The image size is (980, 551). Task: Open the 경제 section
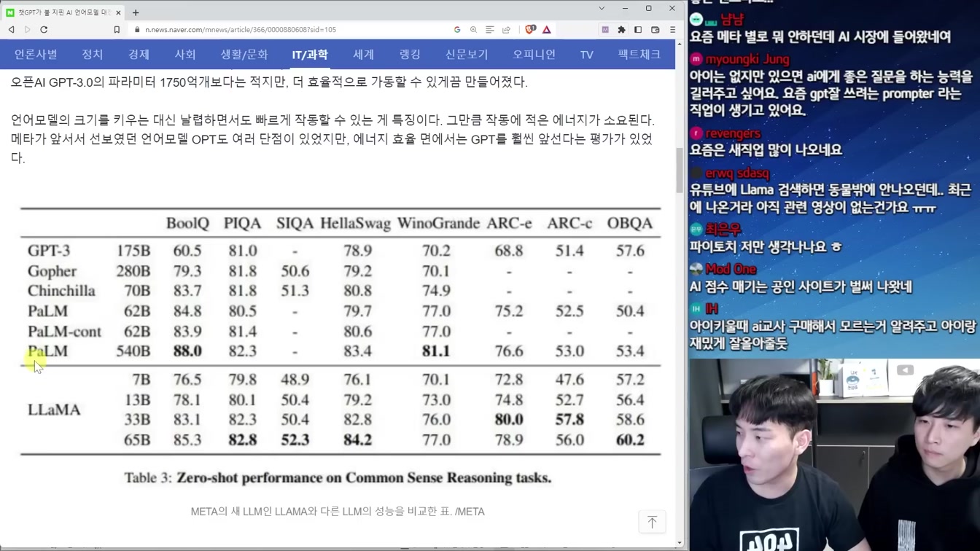click(x=139, y=55)
